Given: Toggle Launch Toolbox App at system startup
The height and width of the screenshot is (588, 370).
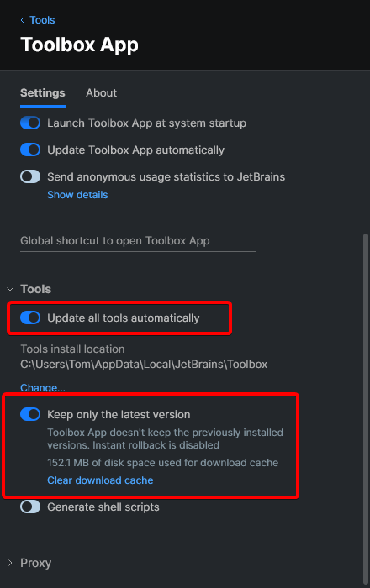Looking at the screenshot, I should pos(30,123).
